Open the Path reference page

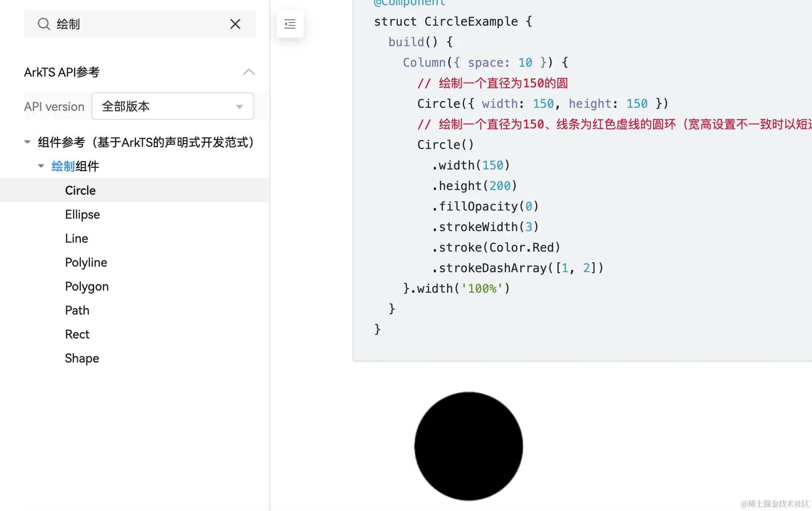pos(77,310)
